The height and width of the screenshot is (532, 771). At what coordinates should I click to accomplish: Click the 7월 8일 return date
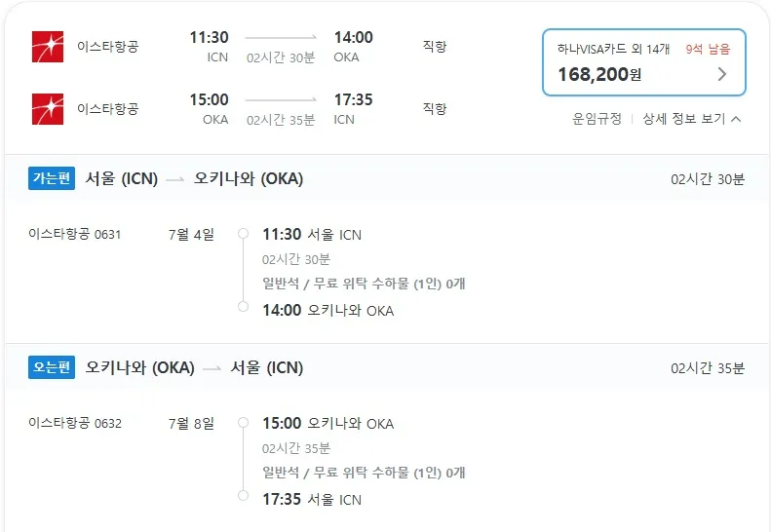(x=191, y=423)
